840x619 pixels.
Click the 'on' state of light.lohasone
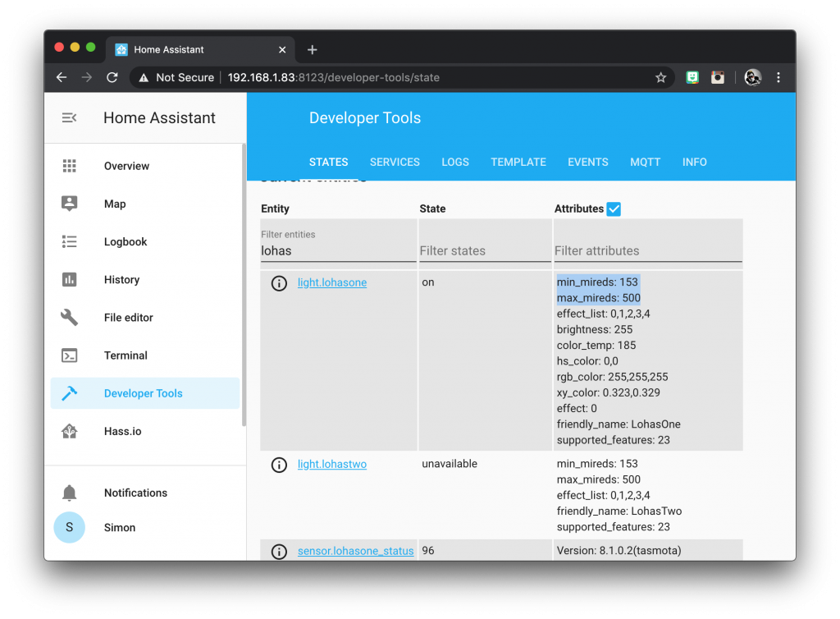click(428, 282)
